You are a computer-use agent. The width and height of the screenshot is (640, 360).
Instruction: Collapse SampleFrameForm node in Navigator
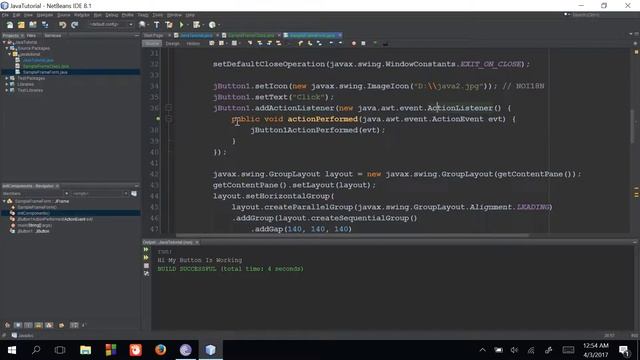(x=4, y=201)
